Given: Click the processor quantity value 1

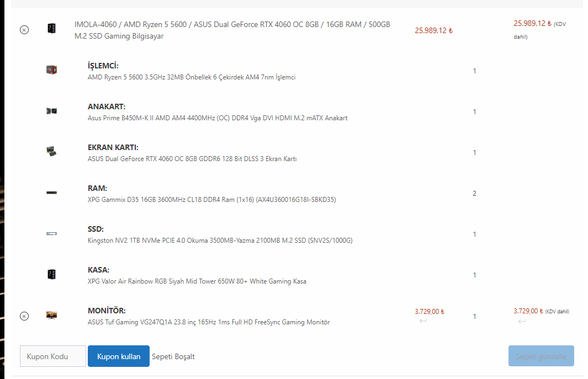Looking at the screenshot, I should coord(474,71).
